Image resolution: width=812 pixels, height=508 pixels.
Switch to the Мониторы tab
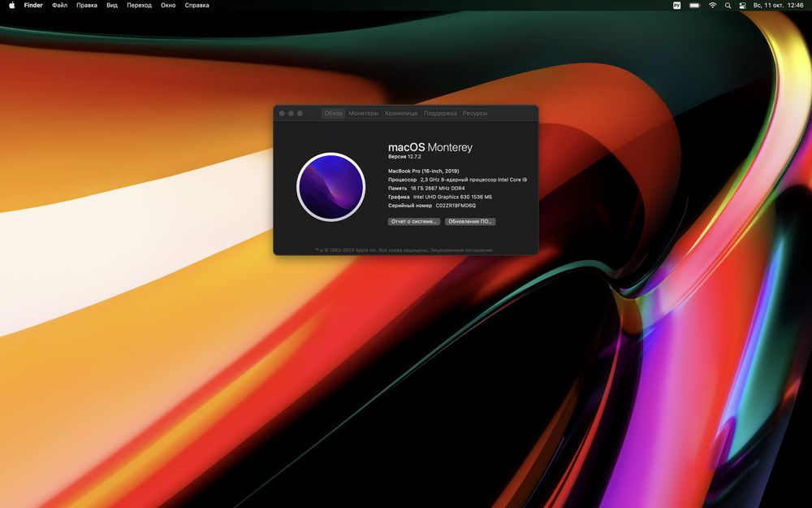click(364, 113)
